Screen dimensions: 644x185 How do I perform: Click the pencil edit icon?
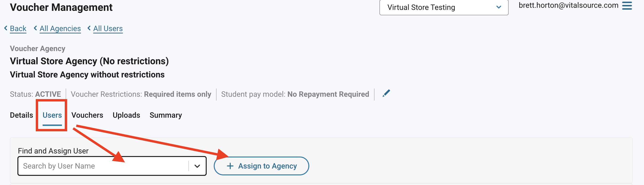click(x=386, y=93)
